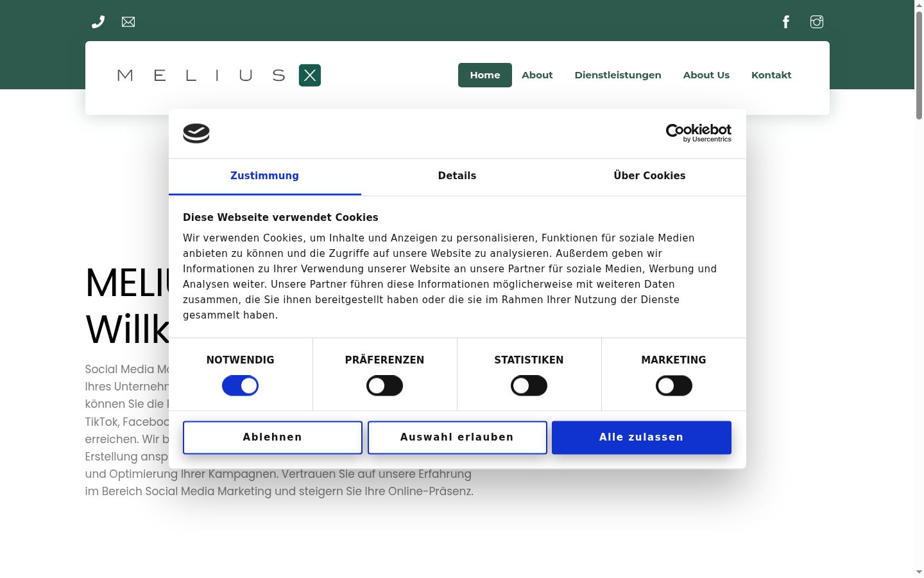Navigate to Kontakt page
This screenshot has height=578, width=924.
pyautogui.click(x=771, y=75)
